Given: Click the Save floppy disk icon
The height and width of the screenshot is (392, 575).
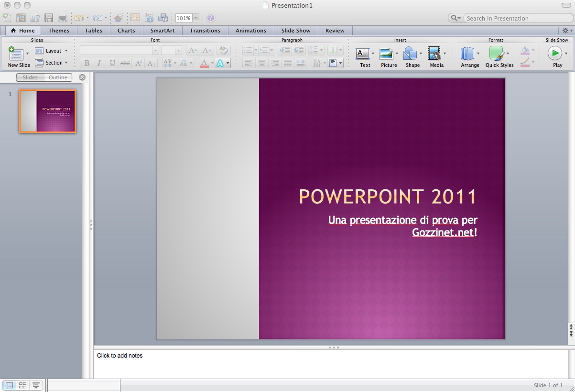Looking at the screenshot, I should tap(48, 18).
